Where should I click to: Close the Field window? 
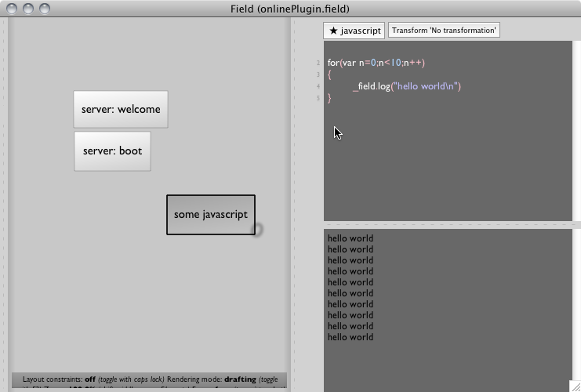point(12,9)
